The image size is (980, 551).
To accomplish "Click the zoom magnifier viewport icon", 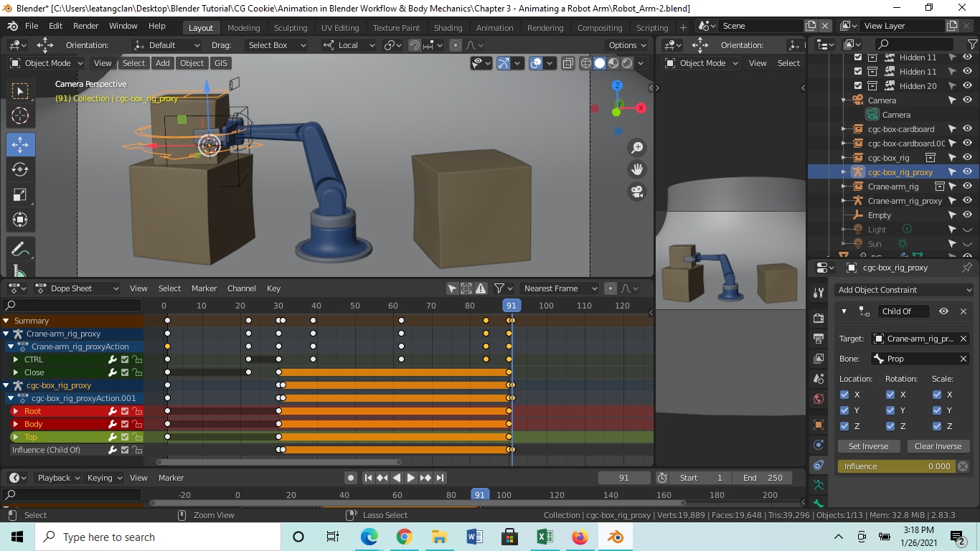I will (636, 148).
